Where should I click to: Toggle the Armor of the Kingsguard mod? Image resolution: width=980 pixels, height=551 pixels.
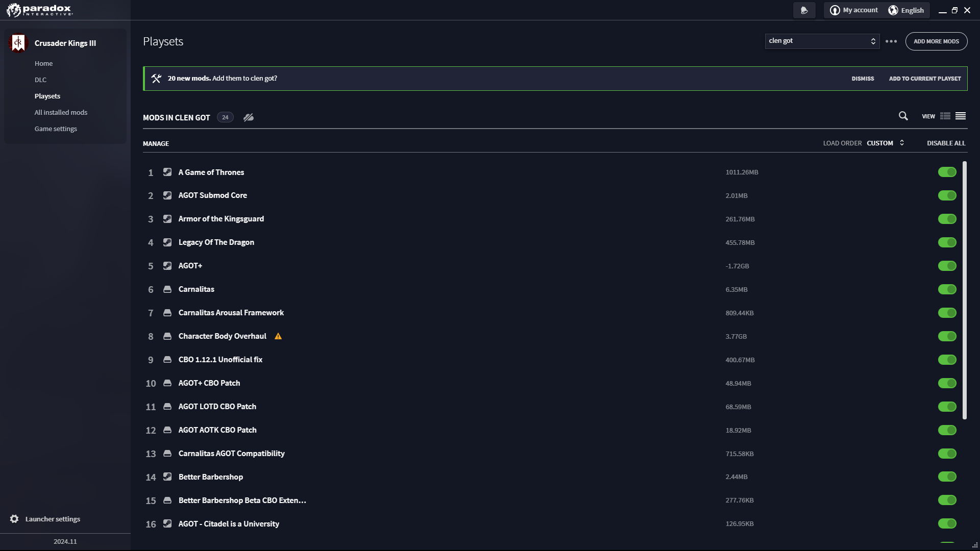[947, 219]
